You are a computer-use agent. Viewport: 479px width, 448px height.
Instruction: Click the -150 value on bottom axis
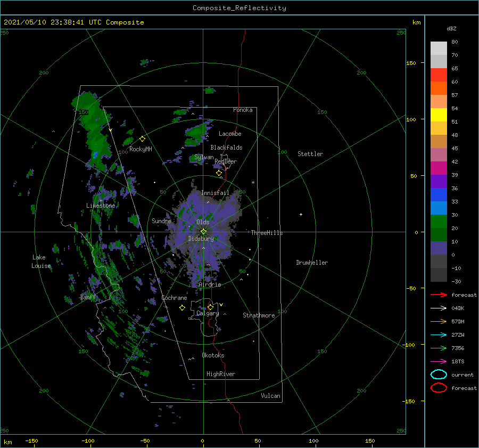32,441
